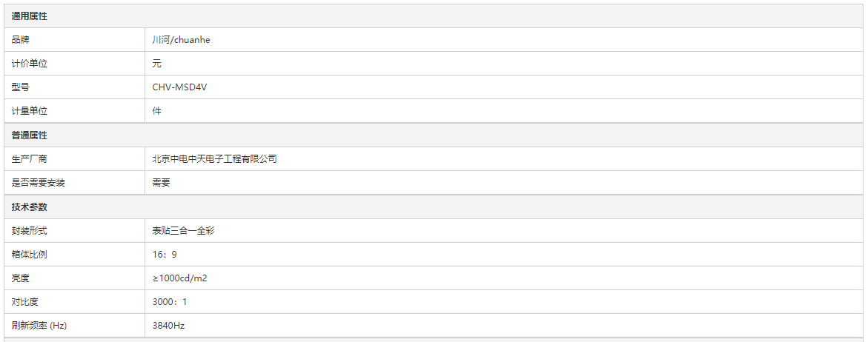The height and width of the screenshot is (342, 868).
Task: Select the value 表贴三合一全彩
Action: click(183, 231)
